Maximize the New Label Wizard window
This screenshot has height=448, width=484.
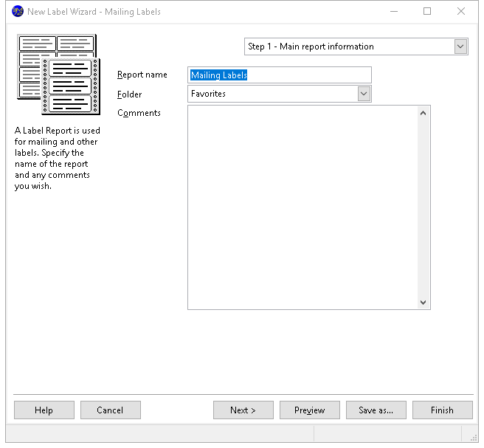pyautogui.click(x=427, y=11)
